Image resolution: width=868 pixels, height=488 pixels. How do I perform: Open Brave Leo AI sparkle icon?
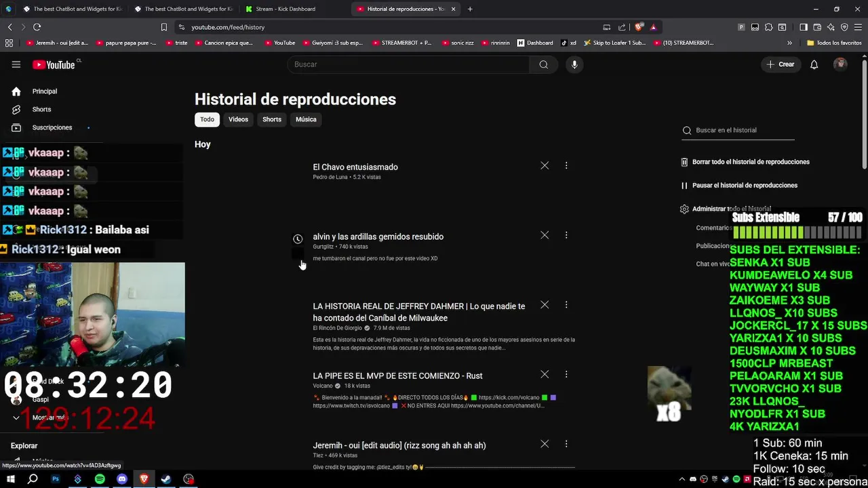831,27
